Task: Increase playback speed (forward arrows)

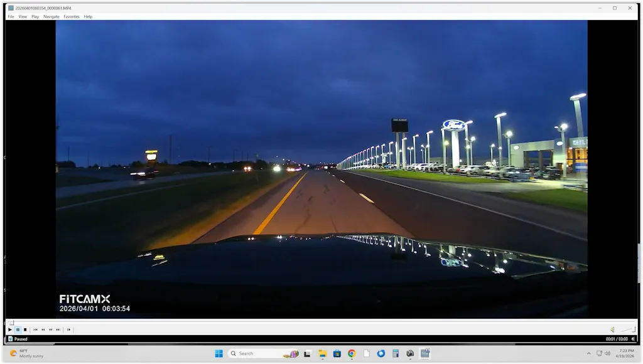Action: (51, 329)
